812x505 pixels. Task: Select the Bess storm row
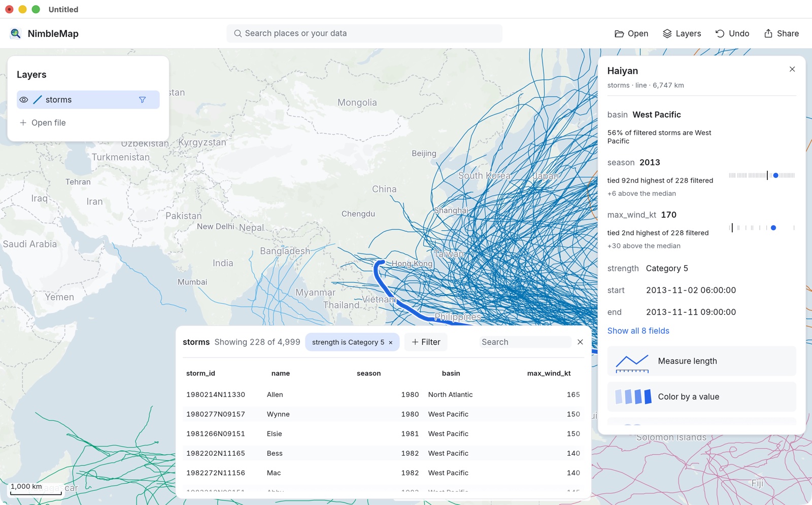pyautogui.click(x=383, y=453)
